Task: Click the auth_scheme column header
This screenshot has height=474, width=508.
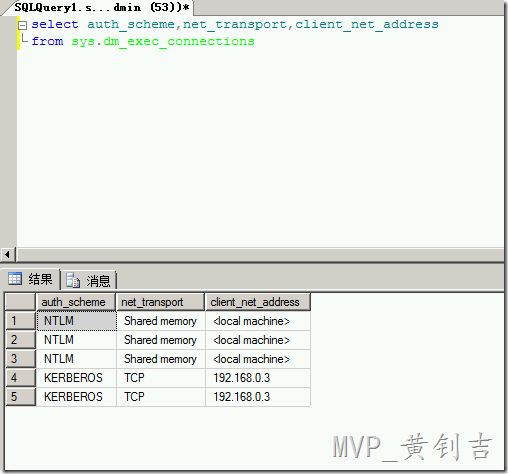Action: [x=76, y=302]
